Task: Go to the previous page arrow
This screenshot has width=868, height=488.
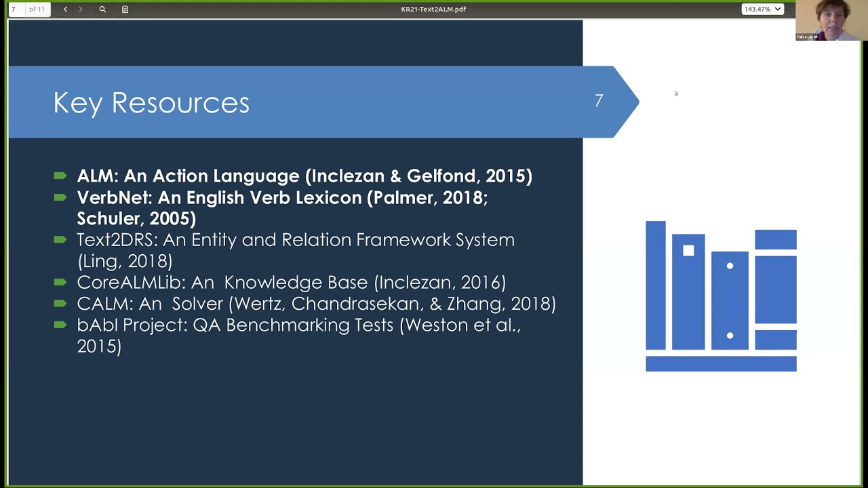Action: pyautogui.click(x=65, y=9)
